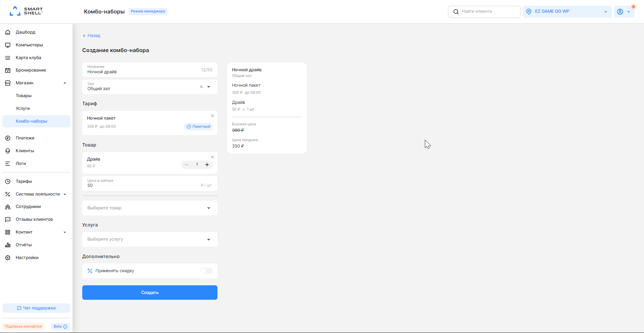Click the 350 ₽ sale price
The height and width of the screenshot is (333, 644).
(238, 146)
